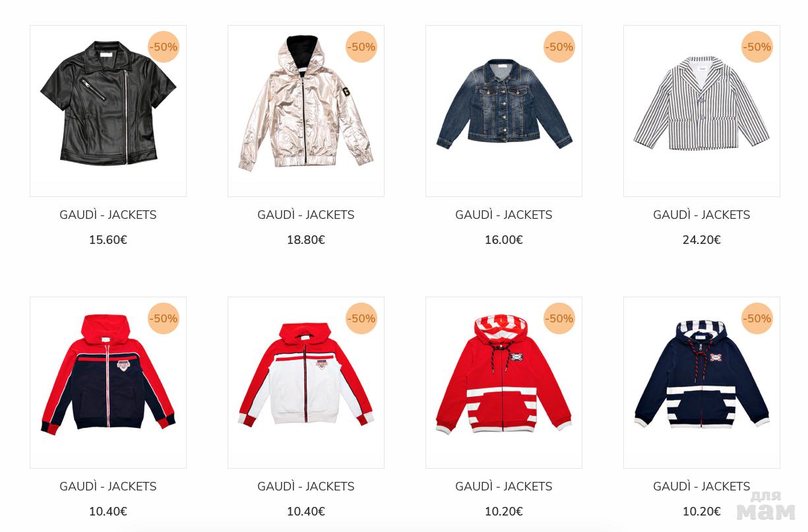This screenshot has width=808, height=532.
Task: Open the red and white hooded jacket
Action: [x=306, y=382]
